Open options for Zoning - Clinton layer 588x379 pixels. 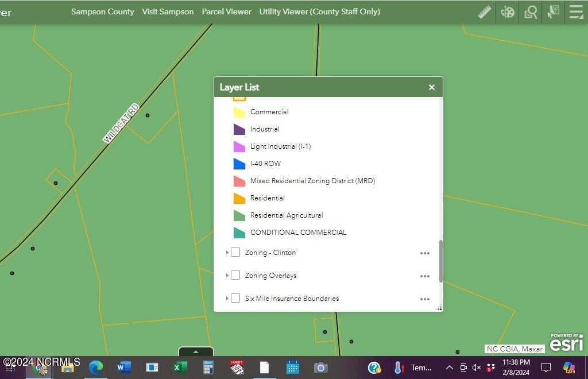tap(424, 253)
